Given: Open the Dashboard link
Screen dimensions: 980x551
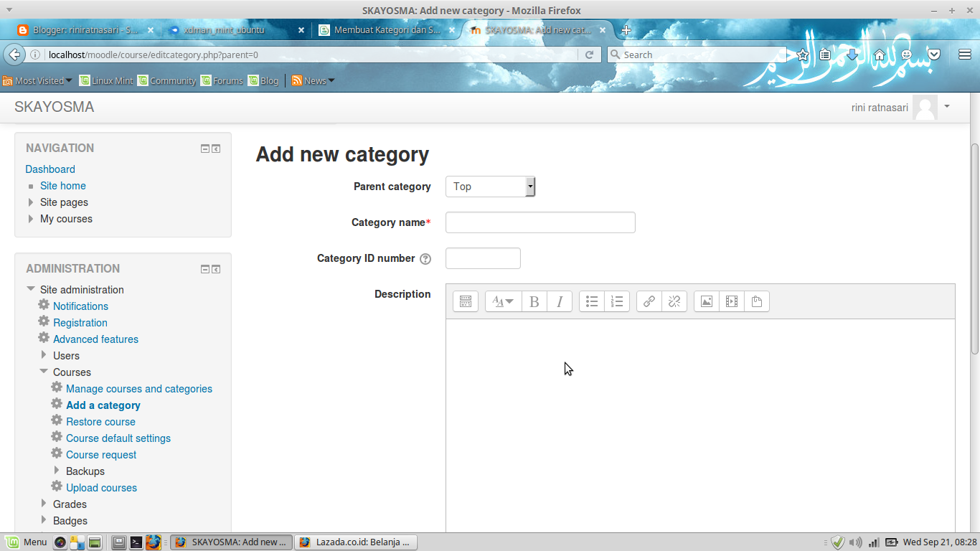Looking at the screenshot, I should coord(50,169).
